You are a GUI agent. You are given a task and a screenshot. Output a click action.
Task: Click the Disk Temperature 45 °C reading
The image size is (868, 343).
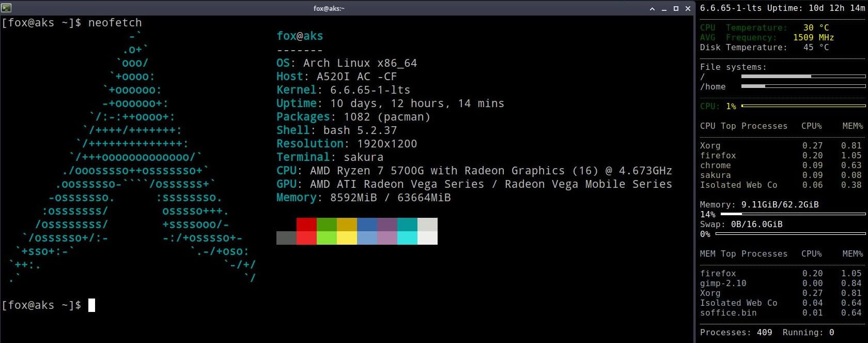[x=765, y=48]
